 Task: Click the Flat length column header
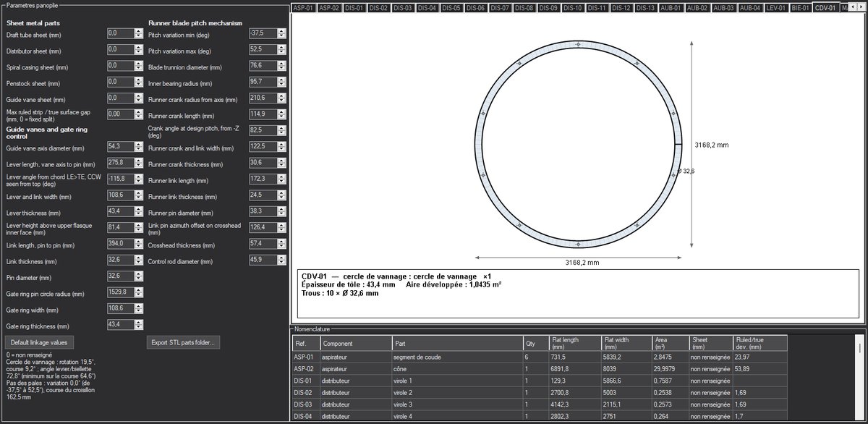575,343
